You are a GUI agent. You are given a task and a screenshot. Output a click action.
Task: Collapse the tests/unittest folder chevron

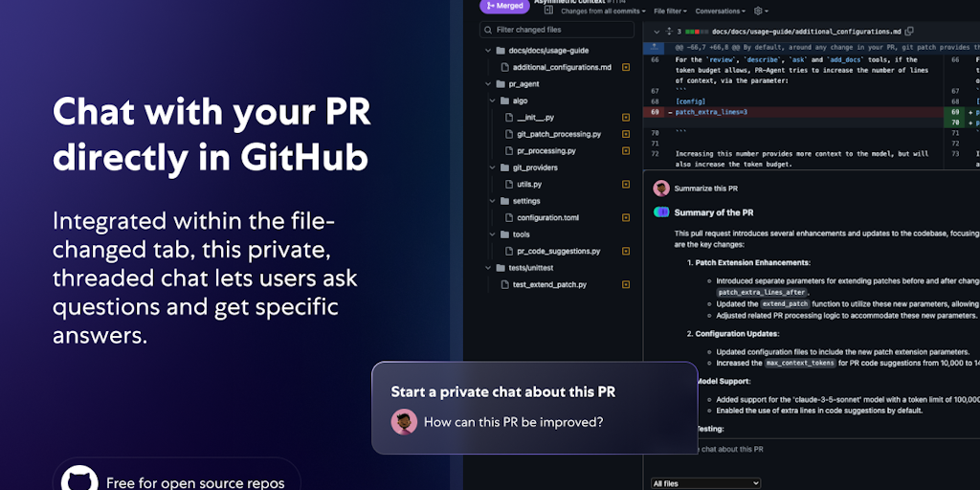(487, 268)
